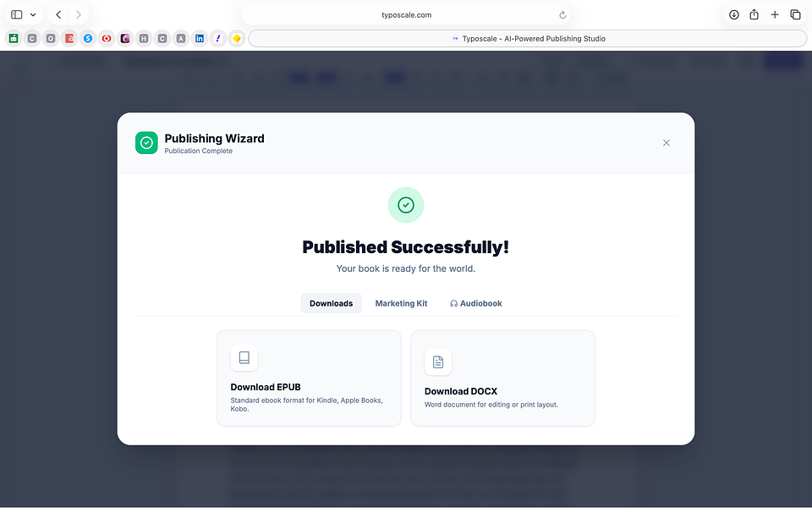812x508 pixels.
Task: Click the document icon on DOCX card
Action: (438, 362)
